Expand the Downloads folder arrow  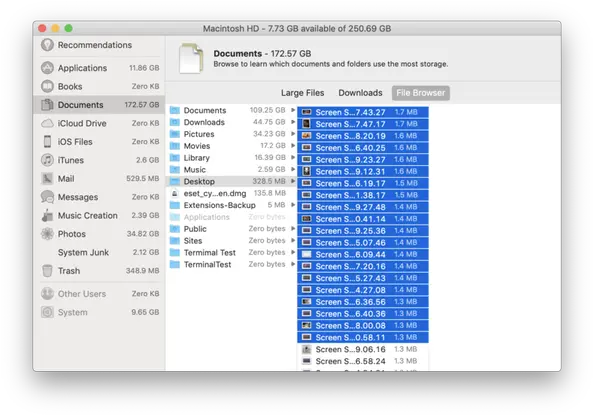click(x=293, y=122)
